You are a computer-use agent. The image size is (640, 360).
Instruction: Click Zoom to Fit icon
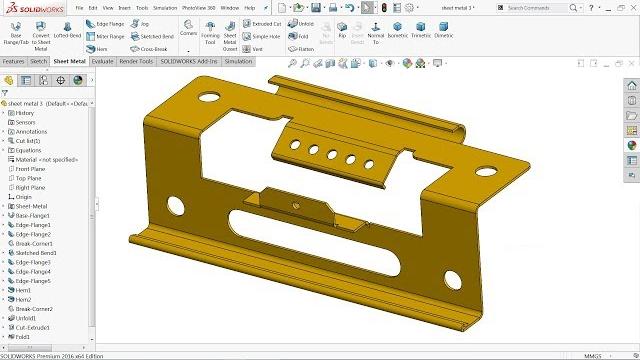click(292, 63)
